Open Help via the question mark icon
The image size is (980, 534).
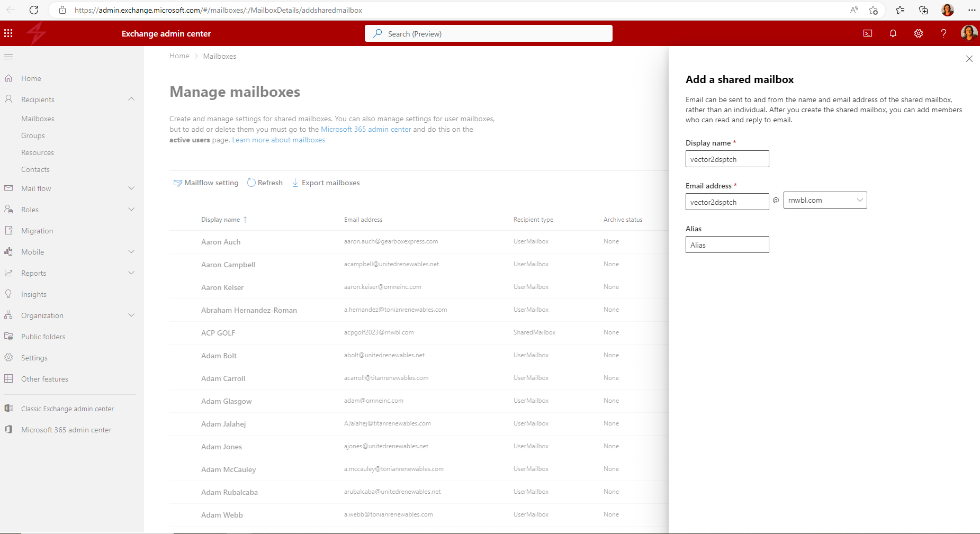click(943, 33)
